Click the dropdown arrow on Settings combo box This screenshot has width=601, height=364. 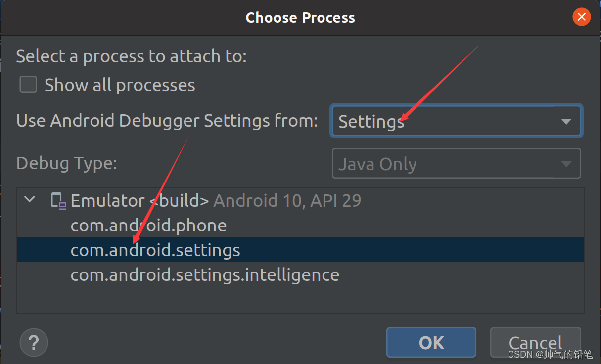tap(567, 121)
